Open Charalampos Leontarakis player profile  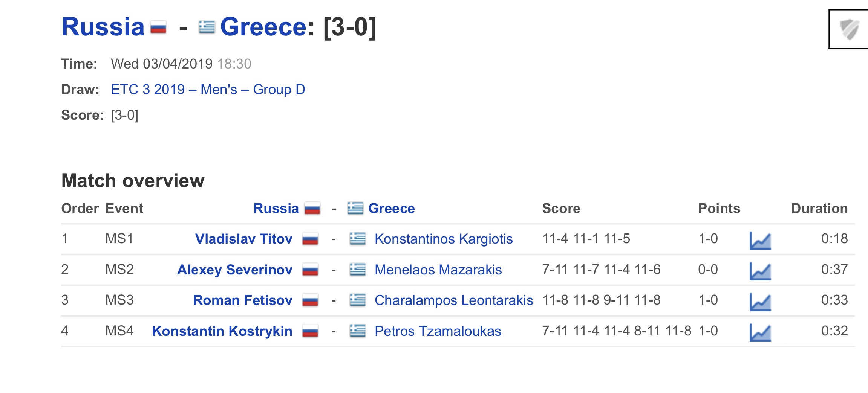[x=454, y=300]
